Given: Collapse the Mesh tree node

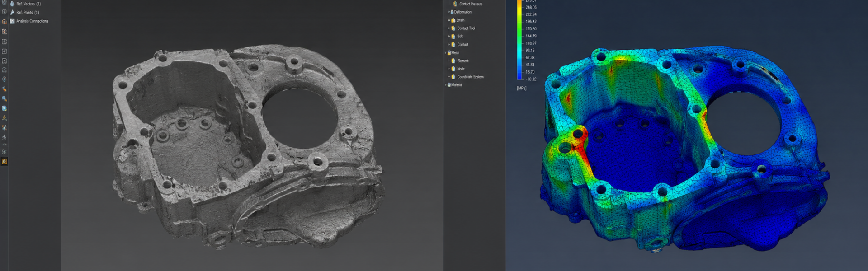Looking at the screenshot, I should [x=446, y=53].
